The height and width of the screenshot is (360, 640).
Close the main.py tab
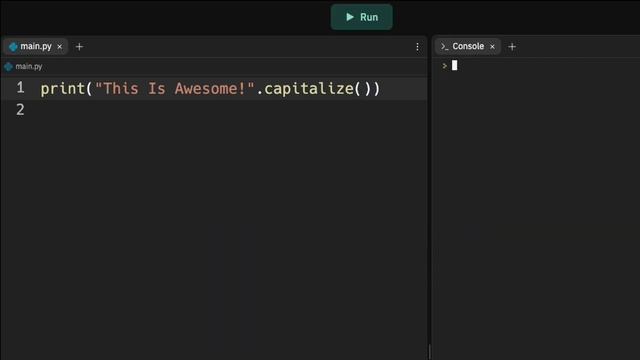click(60, 47)
